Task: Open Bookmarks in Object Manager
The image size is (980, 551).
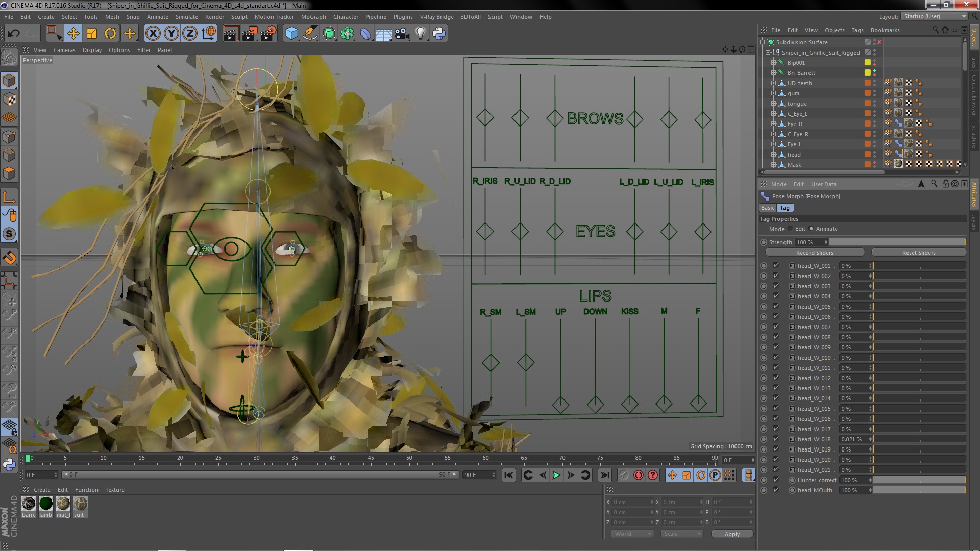Action: (885, 30)
